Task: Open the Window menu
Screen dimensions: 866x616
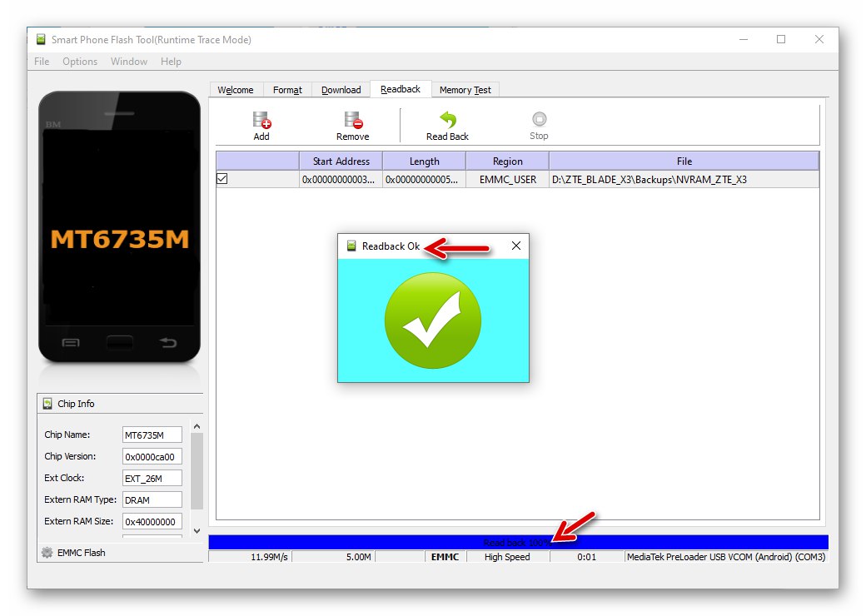Action: (129, 62)
